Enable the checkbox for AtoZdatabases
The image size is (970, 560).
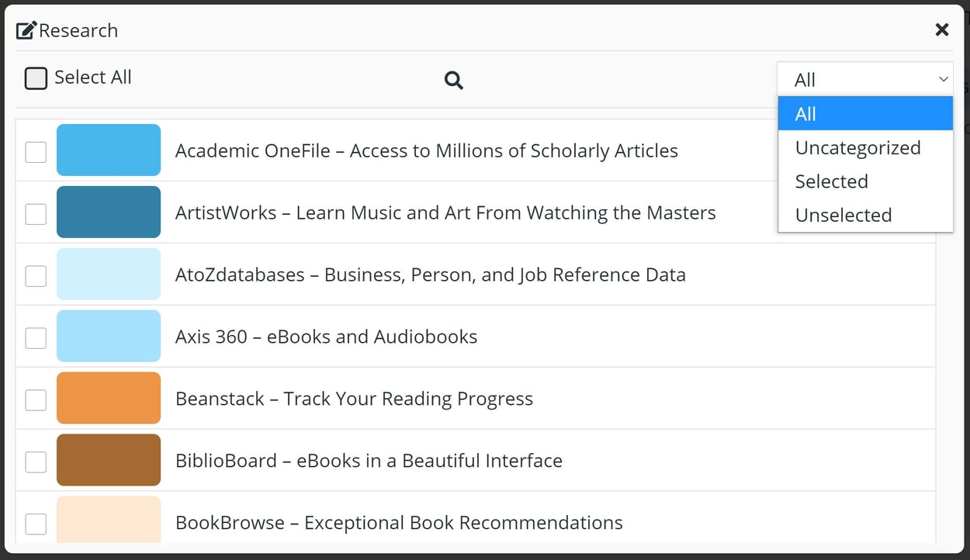click(x=36, y=275)
